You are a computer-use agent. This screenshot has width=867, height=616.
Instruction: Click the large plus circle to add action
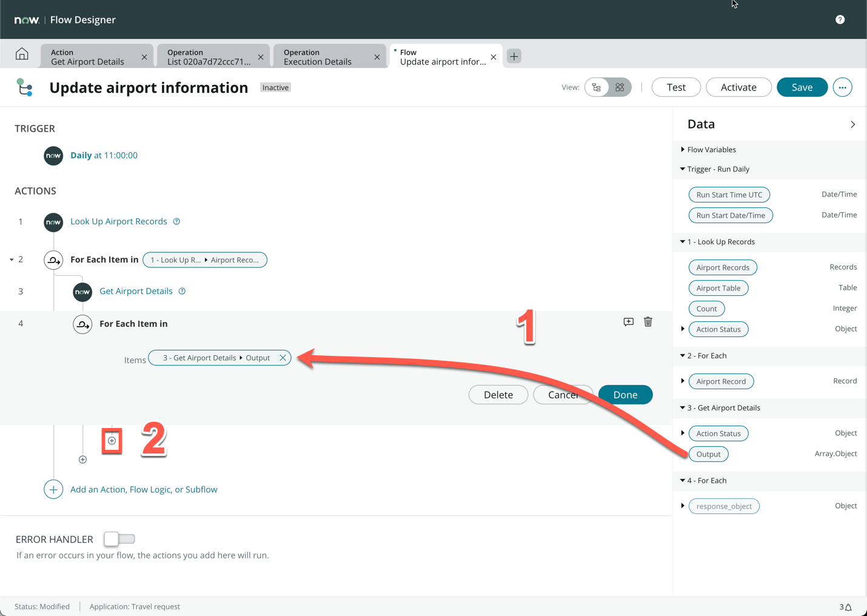(x=53, y=489)
